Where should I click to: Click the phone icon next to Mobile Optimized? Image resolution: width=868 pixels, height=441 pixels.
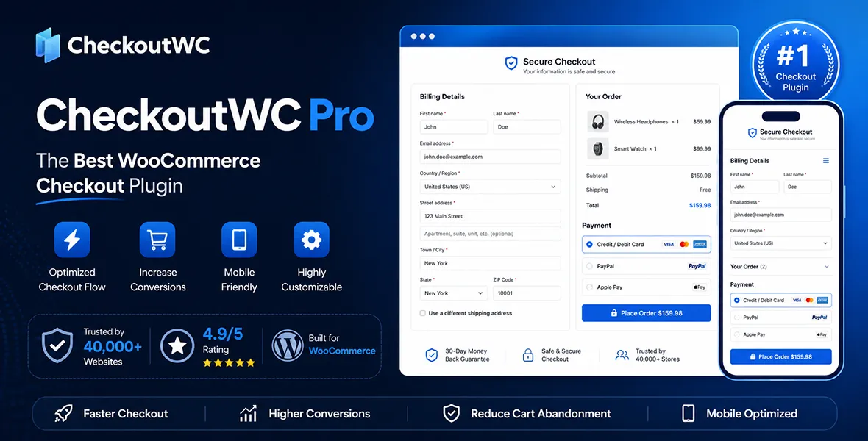(688, 413)
